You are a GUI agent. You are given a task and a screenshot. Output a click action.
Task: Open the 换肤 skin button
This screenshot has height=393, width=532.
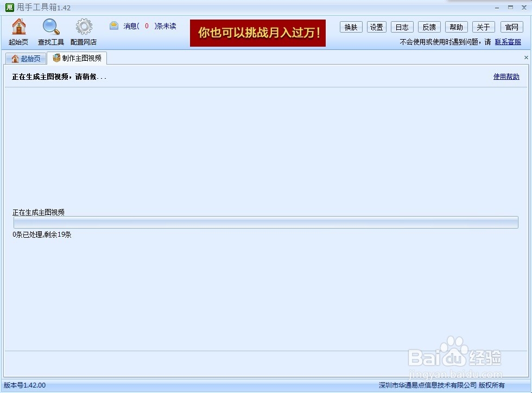click(x=351, y=27)
